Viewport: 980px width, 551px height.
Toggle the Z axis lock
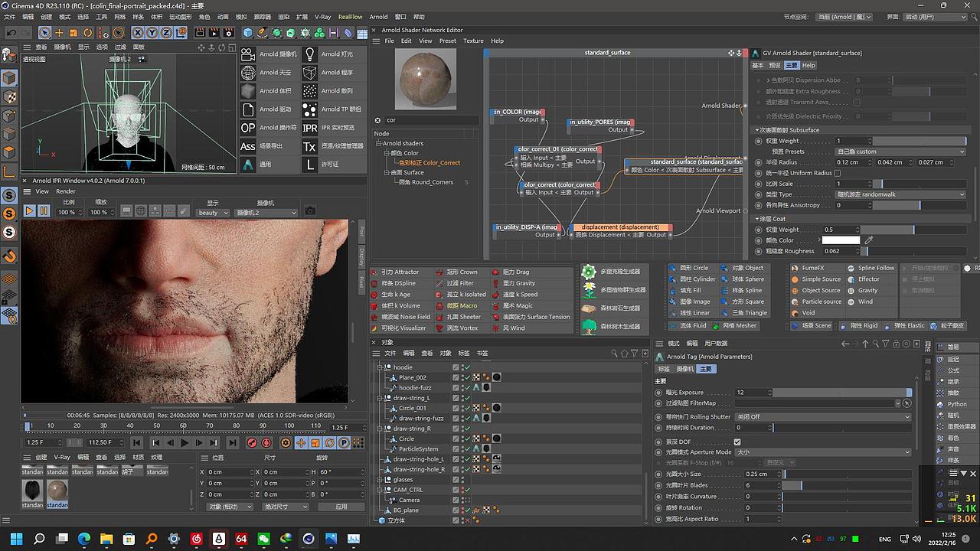pyautogui.click(x=165, y=33)
